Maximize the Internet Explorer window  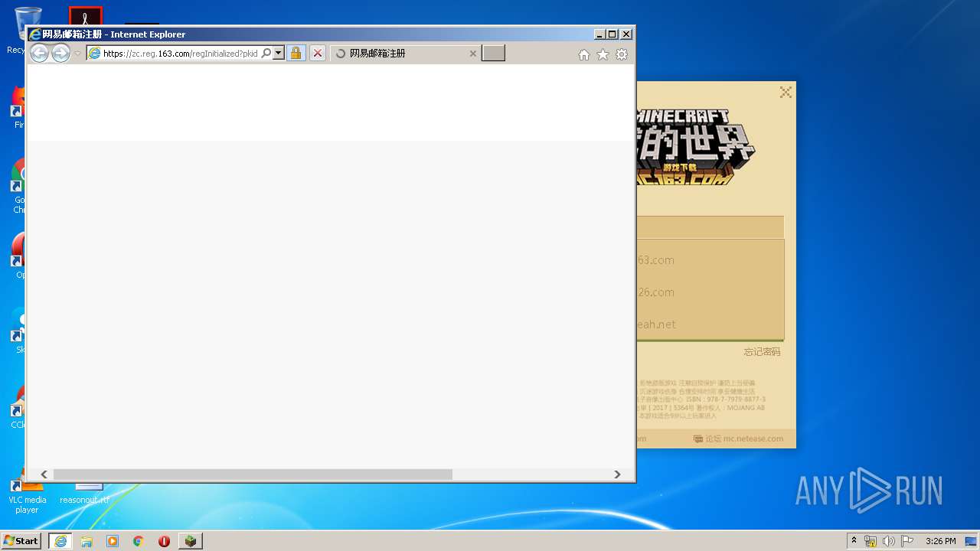612,34
